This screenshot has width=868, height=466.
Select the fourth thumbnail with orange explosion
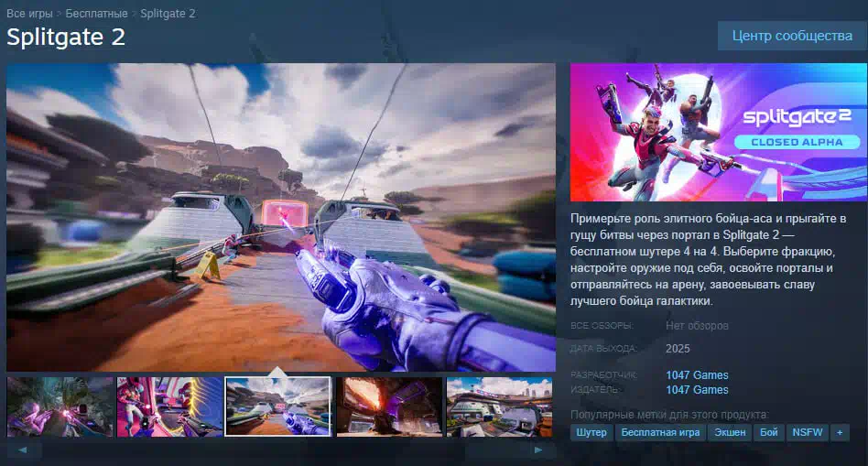tap(389, 406)
